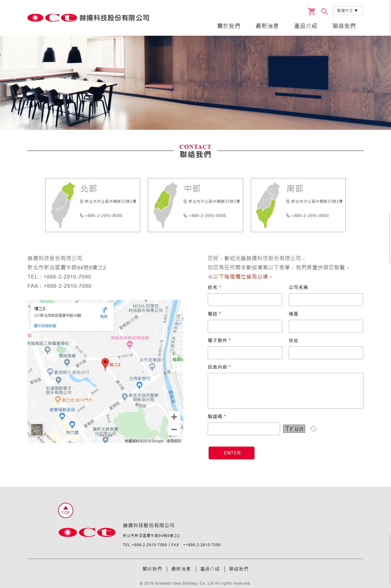Submit the form with ENTER button
The height and width of the screenshot is (588, 391).
(x=232, y=453)
